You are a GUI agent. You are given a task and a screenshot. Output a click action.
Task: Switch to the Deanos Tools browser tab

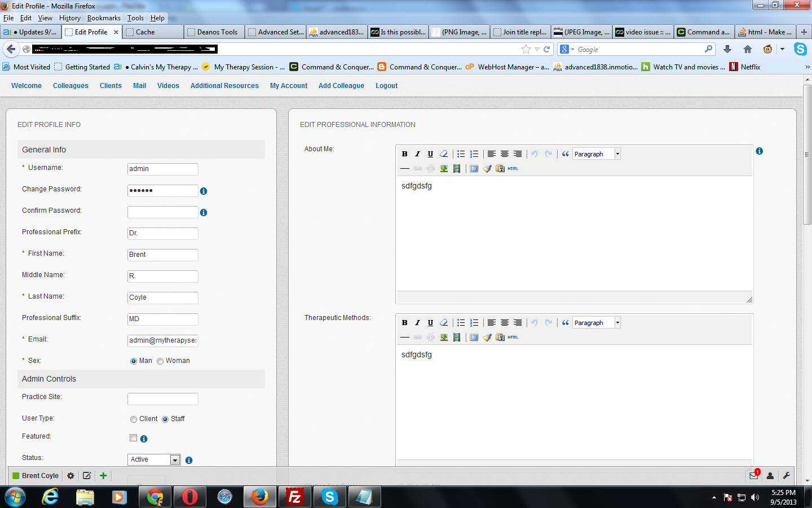214,32
